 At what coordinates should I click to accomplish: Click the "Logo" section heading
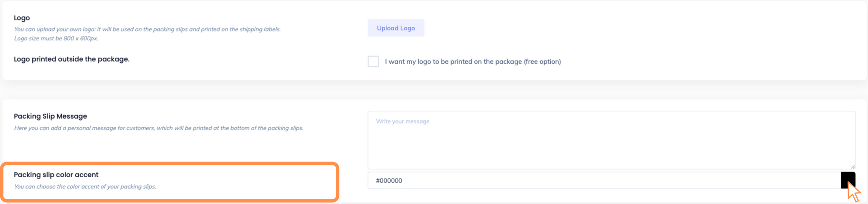22,18
